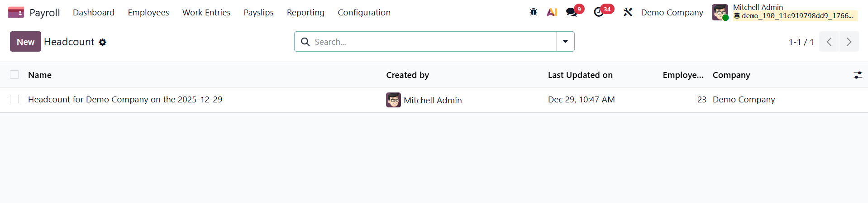Open the AI assistant icon
868x203 pixels.
[x=552, y=12]
